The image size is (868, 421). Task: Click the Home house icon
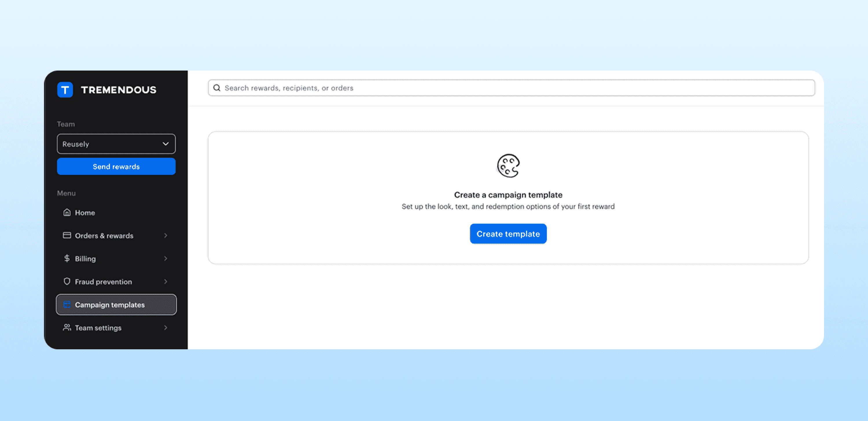click(67, 213)
